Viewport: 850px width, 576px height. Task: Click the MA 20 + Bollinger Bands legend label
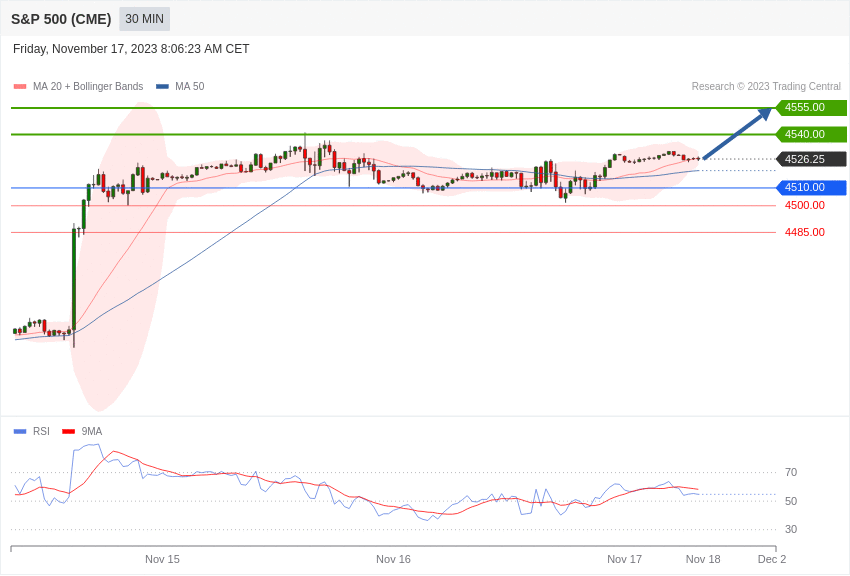tap(88, 87)
